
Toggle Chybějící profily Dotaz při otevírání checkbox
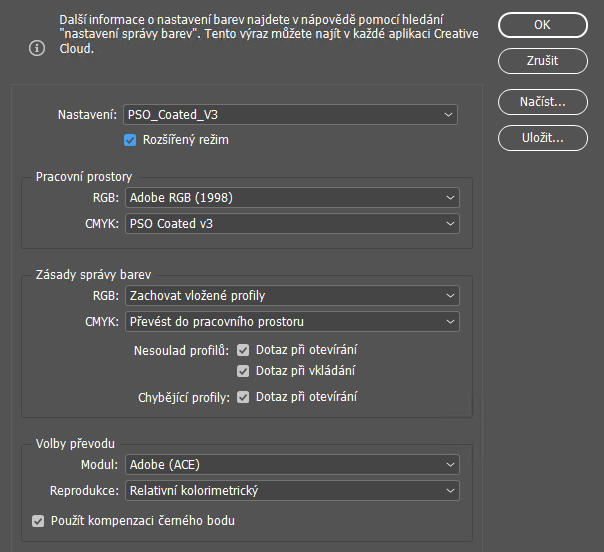click(243, 397)
